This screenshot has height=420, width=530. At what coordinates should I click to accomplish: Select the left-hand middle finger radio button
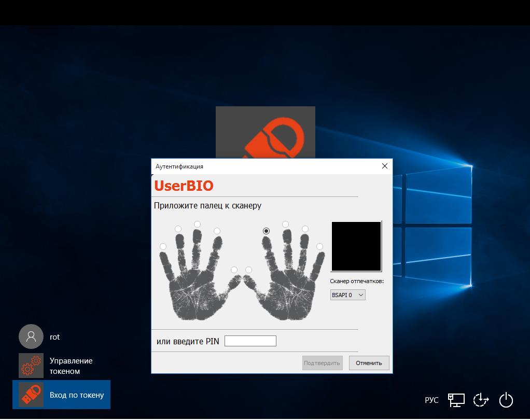point(198,225)
